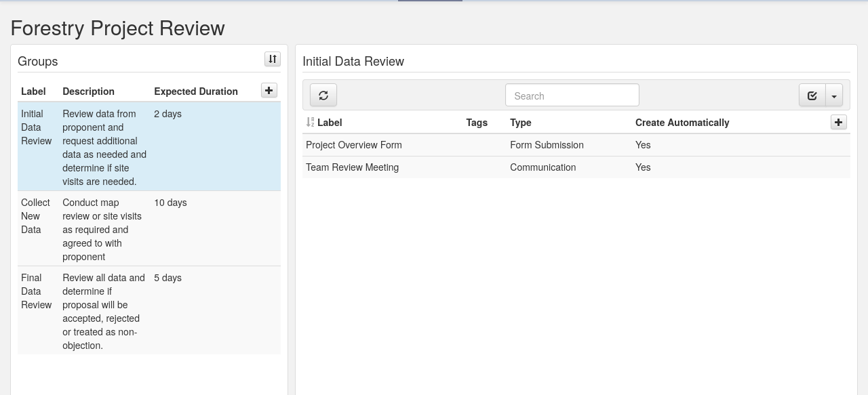Add new item with table plus icon

click(839, 122)
